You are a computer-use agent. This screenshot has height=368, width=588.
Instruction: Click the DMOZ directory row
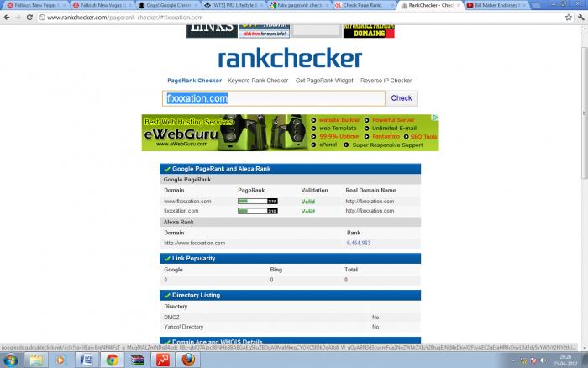[290, 318]
